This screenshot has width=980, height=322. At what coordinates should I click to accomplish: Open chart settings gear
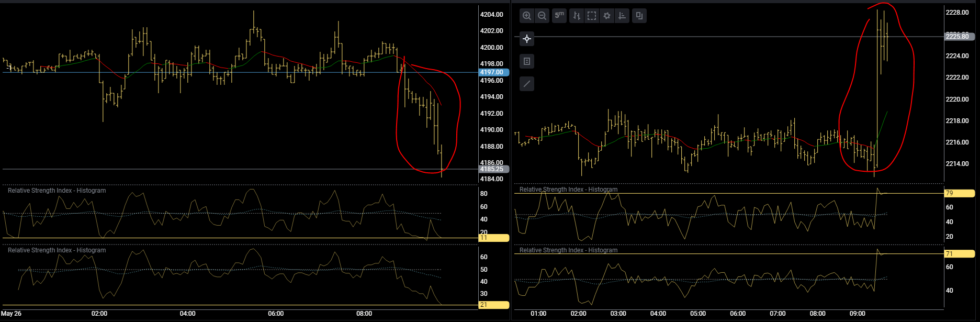(607, 16)
